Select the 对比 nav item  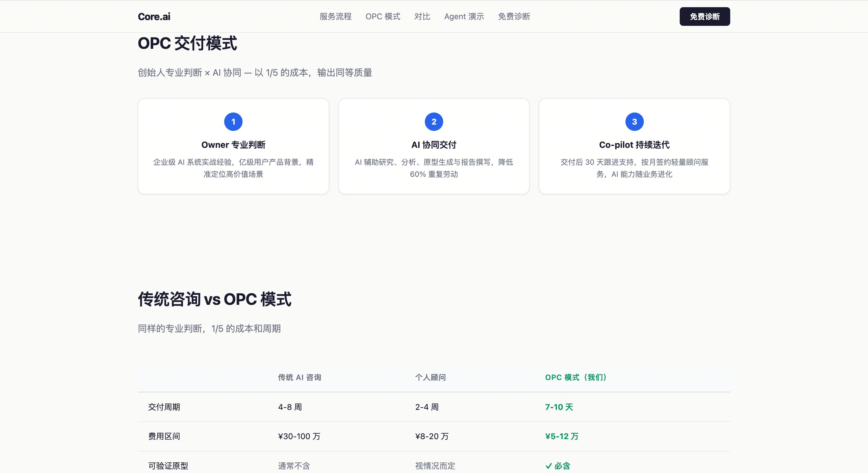(422, 17)
